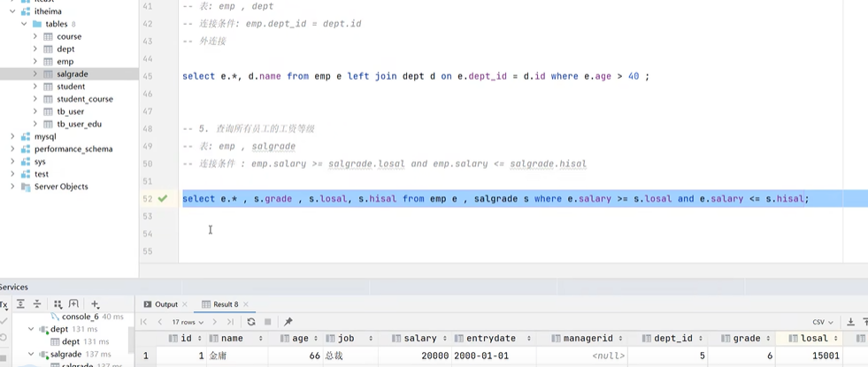Switch to the Result 8 tab
Viewport: 868px width, 367px height.
click(x=220, y=304)
